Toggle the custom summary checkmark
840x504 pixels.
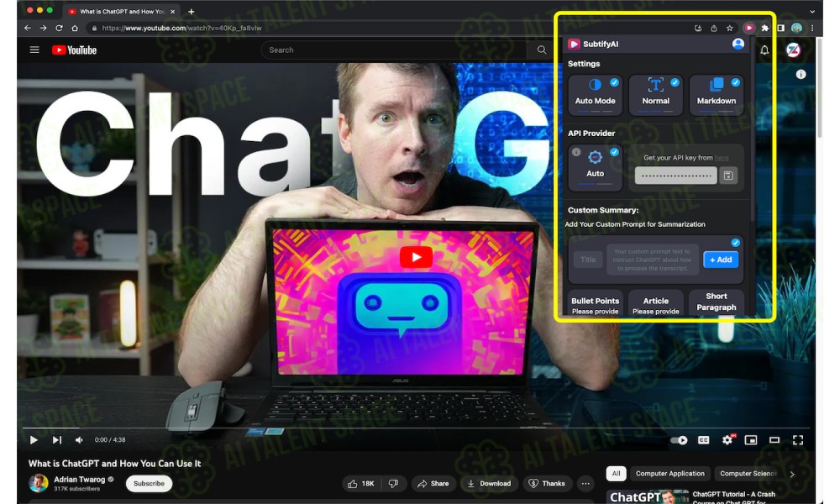coord(736,243)
